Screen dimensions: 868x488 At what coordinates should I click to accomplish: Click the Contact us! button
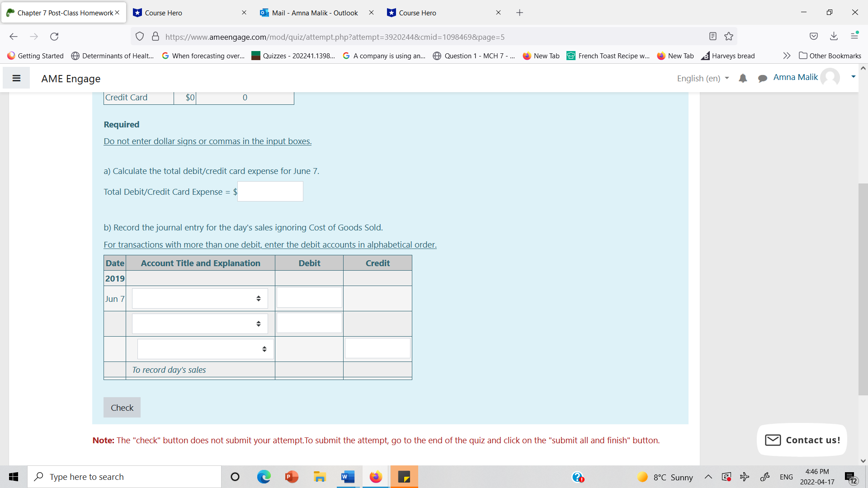pos(802,440)
